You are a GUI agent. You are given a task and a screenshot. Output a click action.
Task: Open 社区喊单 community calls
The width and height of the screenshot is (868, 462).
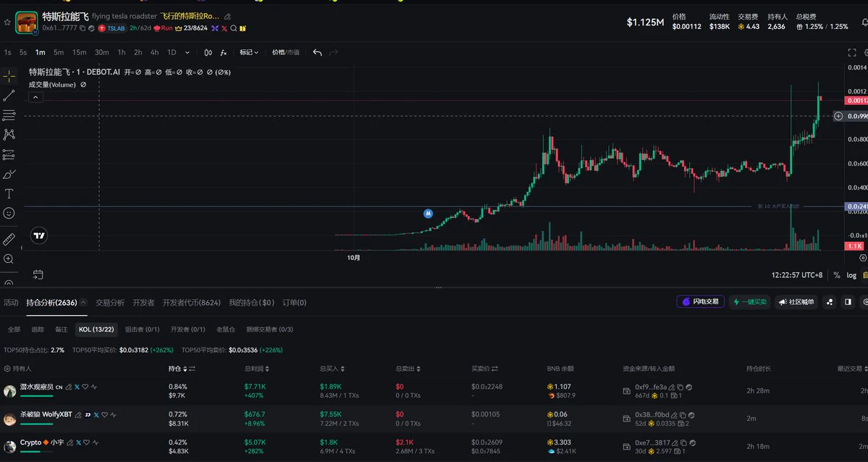tap(796, 302)
